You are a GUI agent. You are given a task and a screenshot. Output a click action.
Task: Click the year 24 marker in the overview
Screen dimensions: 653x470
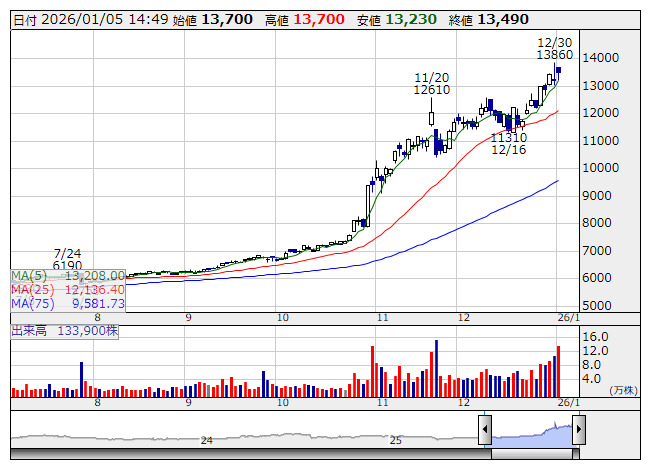207,440
